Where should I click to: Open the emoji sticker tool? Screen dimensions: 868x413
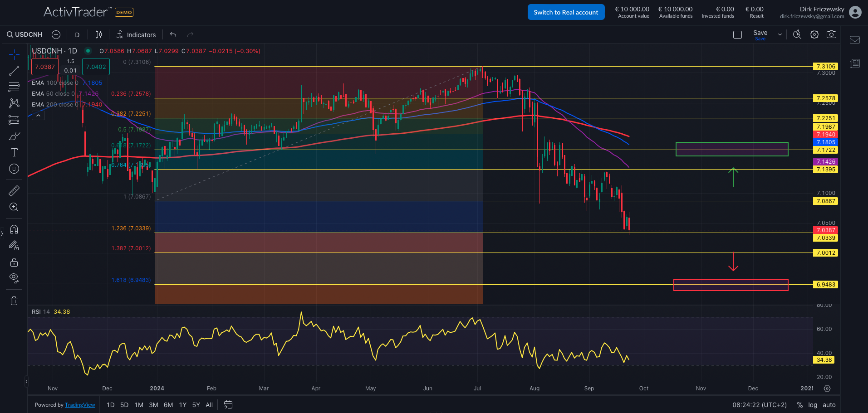pos(14,169)
